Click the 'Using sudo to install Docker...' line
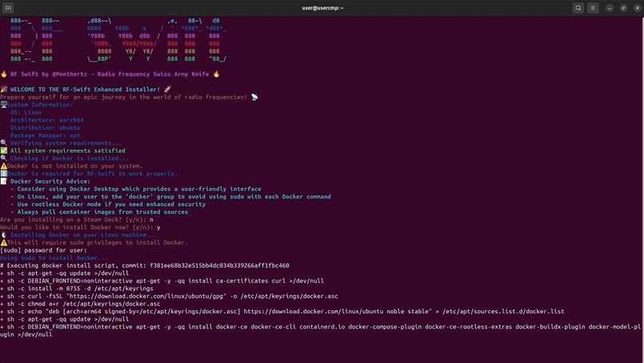Viewport: 644px width, 363px height. (x=54, y=258)
